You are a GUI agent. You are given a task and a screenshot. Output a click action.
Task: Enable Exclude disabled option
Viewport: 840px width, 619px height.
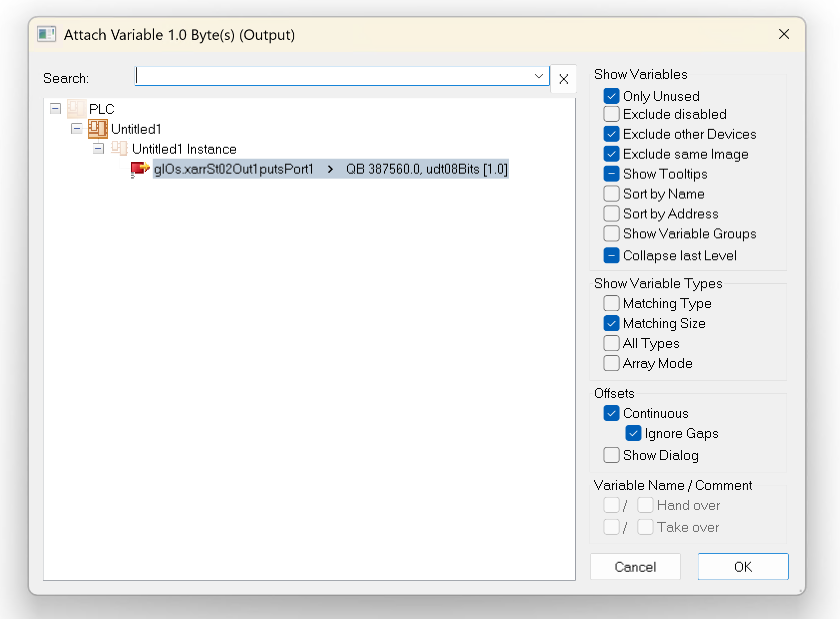(x=611, y=114)
